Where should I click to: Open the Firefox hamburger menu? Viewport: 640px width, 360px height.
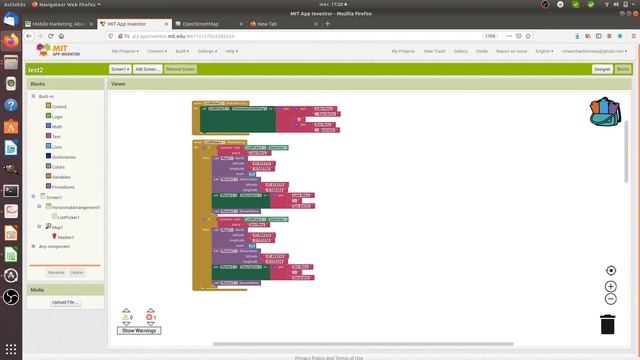pyautogui.click(x=633, y=36)
